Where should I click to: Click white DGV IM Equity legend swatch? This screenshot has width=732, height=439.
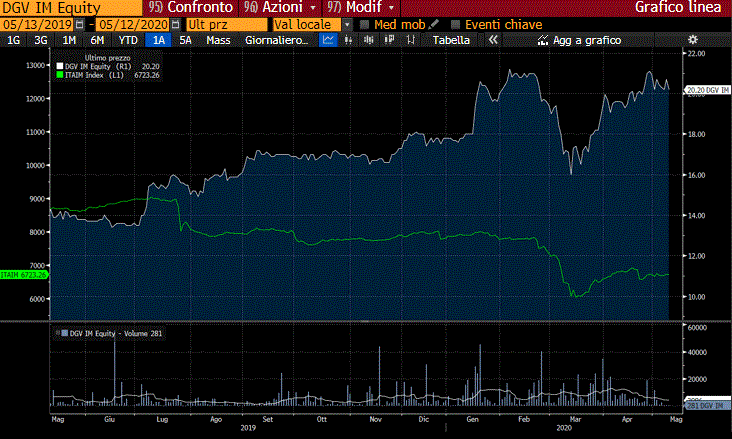coord(60,67)
